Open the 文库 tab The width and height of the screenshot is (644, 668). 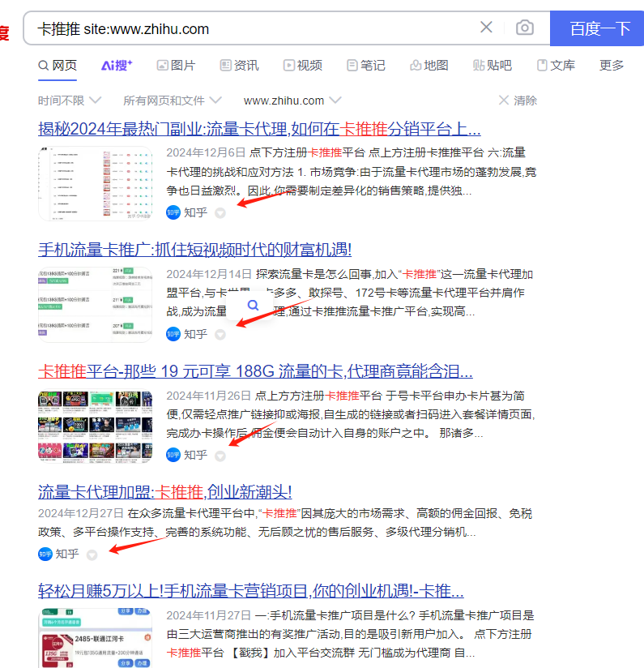(x=556, y=65)
